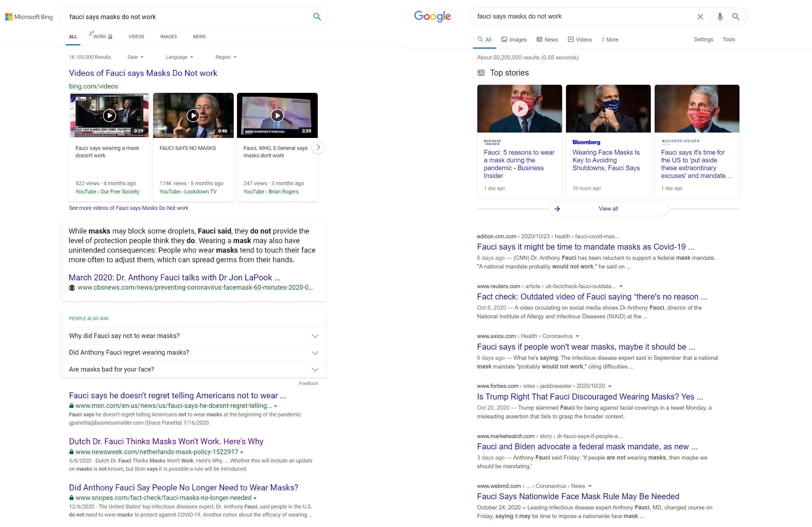Open dropdown arrow next to snopes.com URL
812x527 pixels.
[255, 498]
